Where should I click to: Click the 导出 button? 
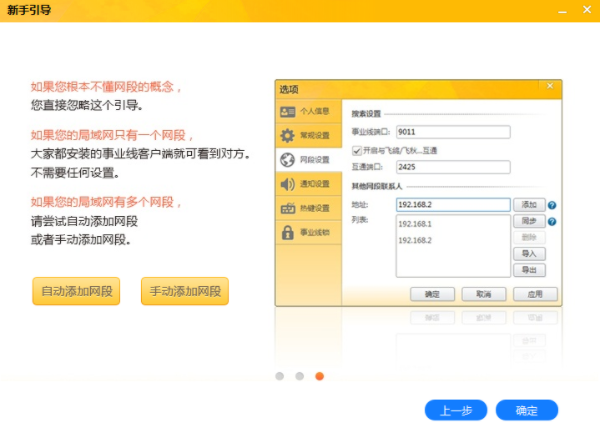529,270
